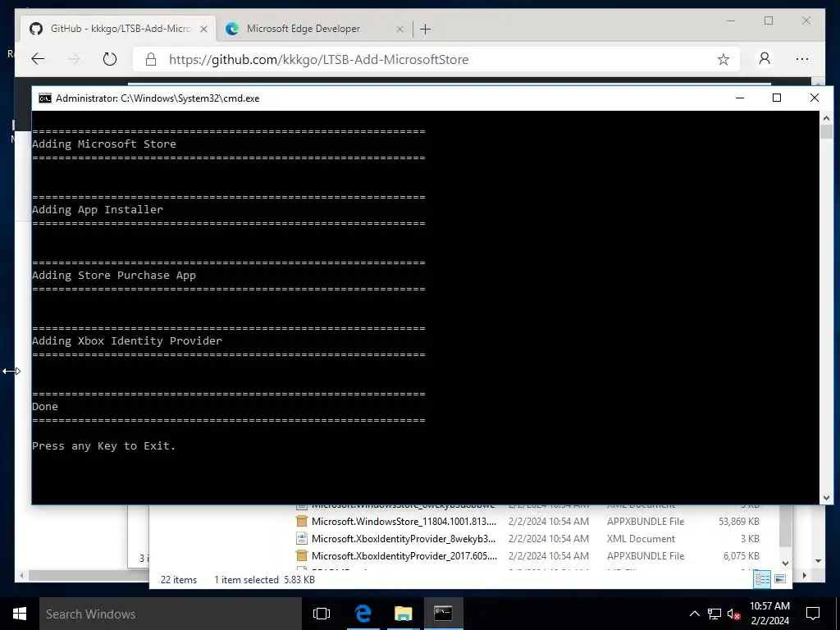Click 'Adding Store Purchase App' line
The image size is (840, 630).
click(114, 276)
